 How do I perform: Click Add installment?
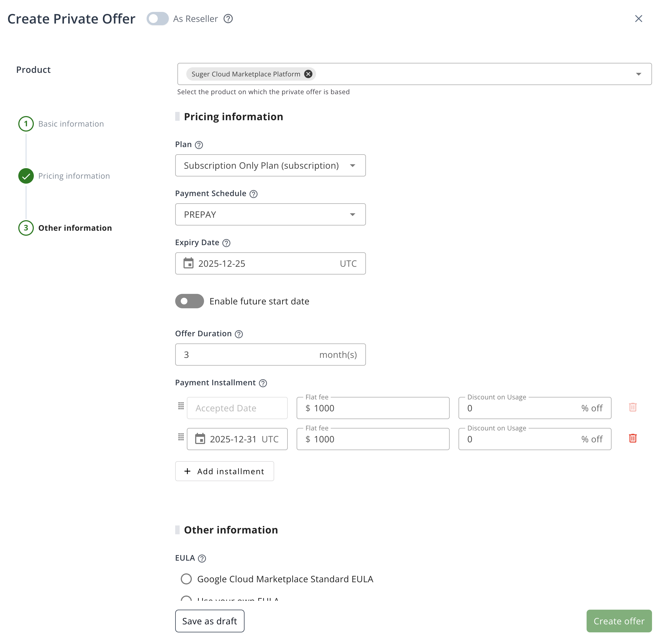click(x=225, y=471)
